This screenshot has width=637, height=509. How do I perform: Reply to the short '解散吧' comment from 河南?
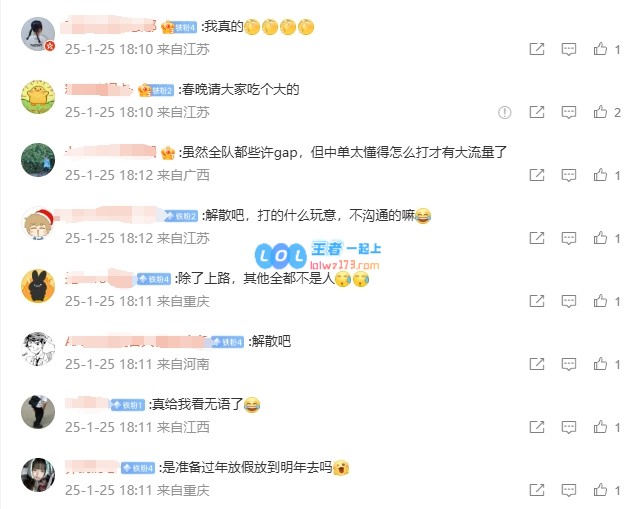(x=568, y=364)
